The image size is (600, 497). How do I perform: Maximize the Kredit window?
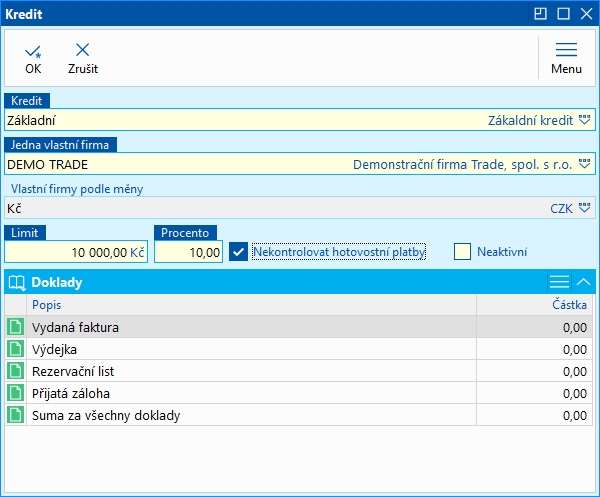point(563,14)
